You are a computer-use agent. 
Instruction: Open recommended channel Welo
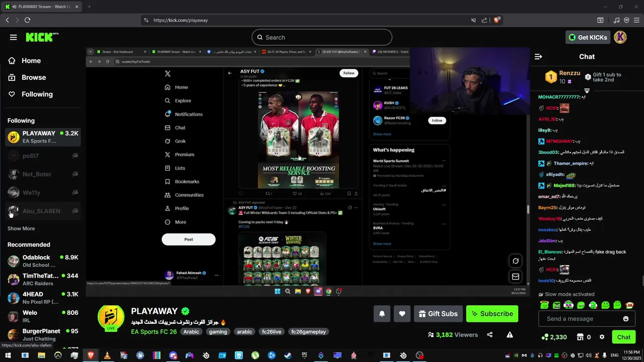[43, 316]
